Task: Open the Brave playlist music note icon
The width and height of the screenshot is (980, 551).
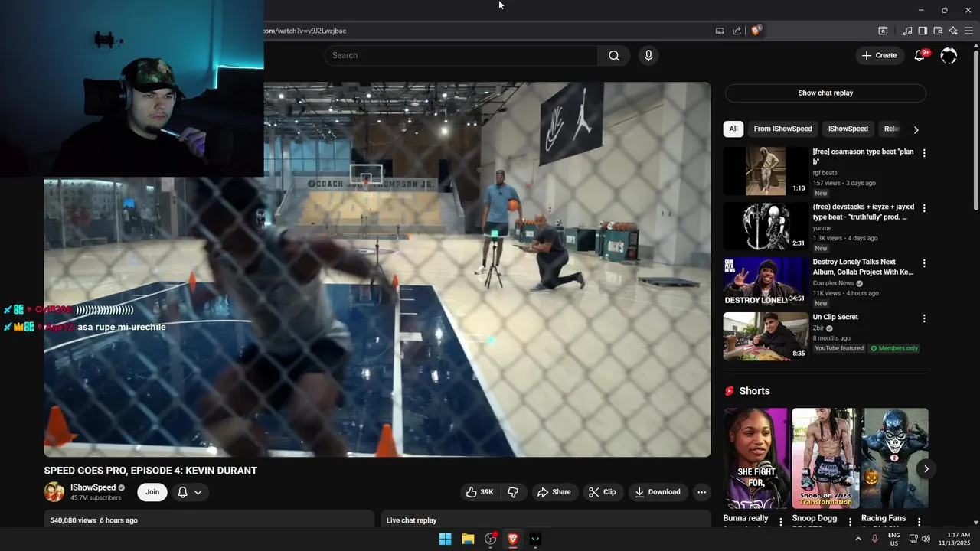Action: pos(907,31)
